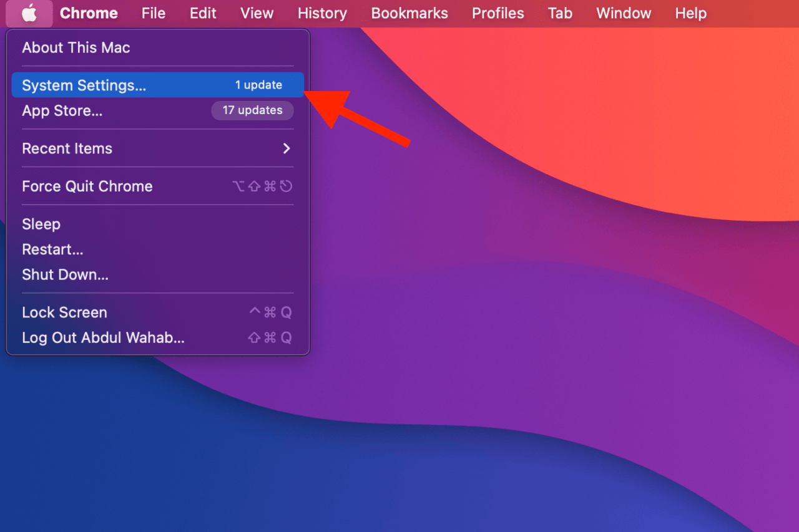Select Restart… in Apple menu
Screen dimensions: 799x532
click(157, 249)
